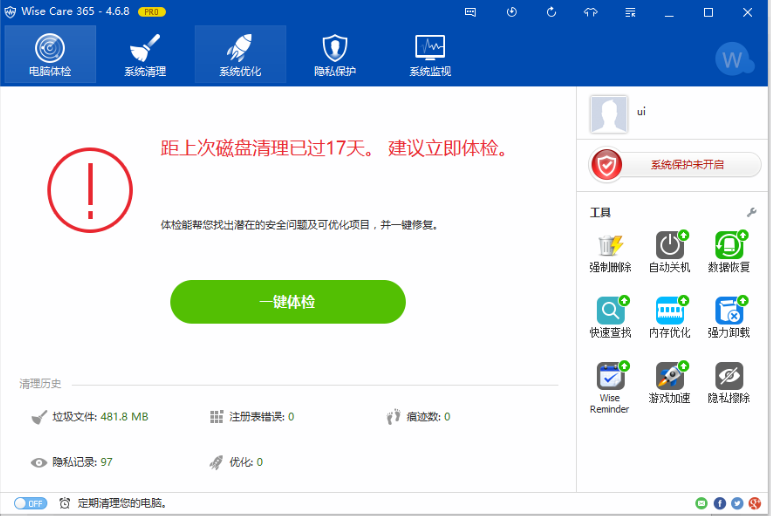Open the Facebook icon in footer
The height and width of the screenshot is (516, 771).
pos(719,503)
